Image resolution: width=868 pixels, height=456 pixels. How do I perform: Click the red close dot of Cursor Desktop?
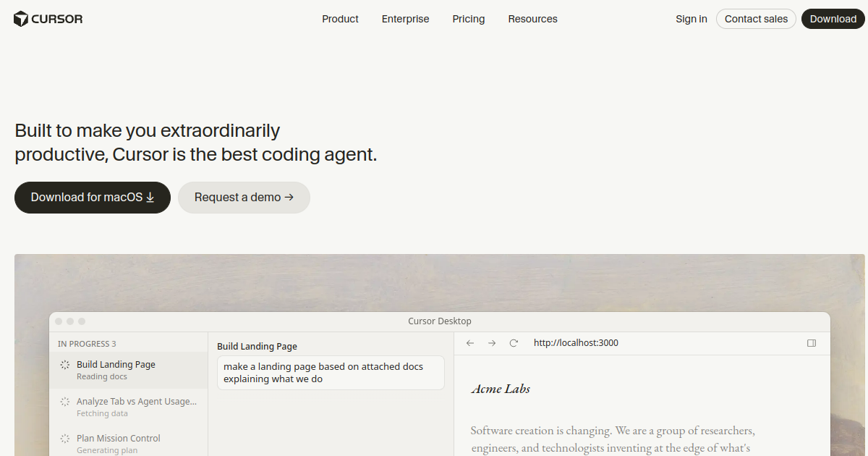57,321
